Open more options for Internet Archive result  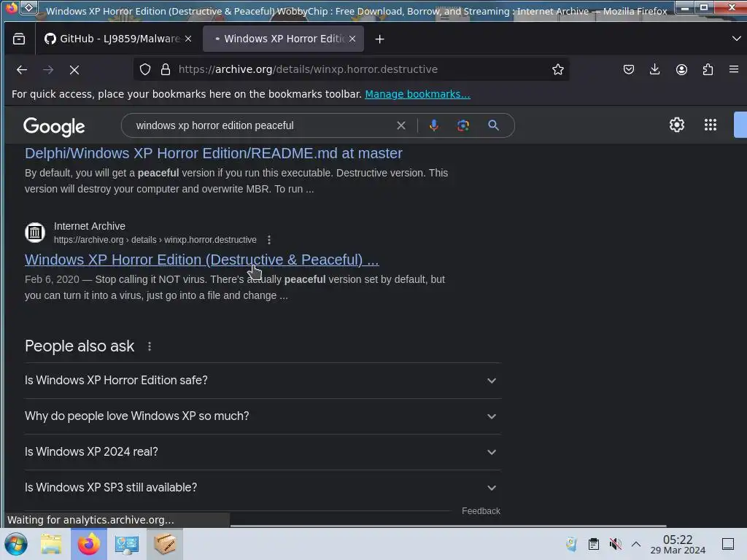click(x=269, y=240)
